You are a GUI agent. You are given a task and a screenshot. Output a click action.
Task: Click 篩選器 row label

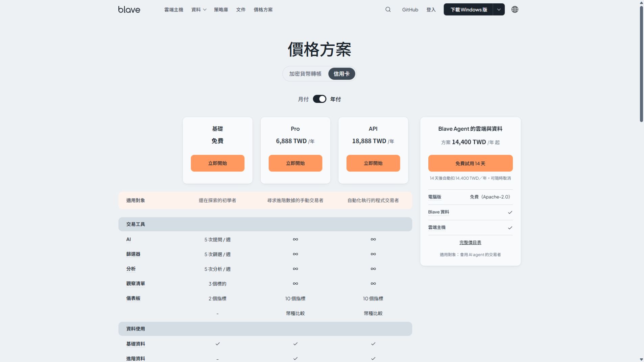click(133, 254)
